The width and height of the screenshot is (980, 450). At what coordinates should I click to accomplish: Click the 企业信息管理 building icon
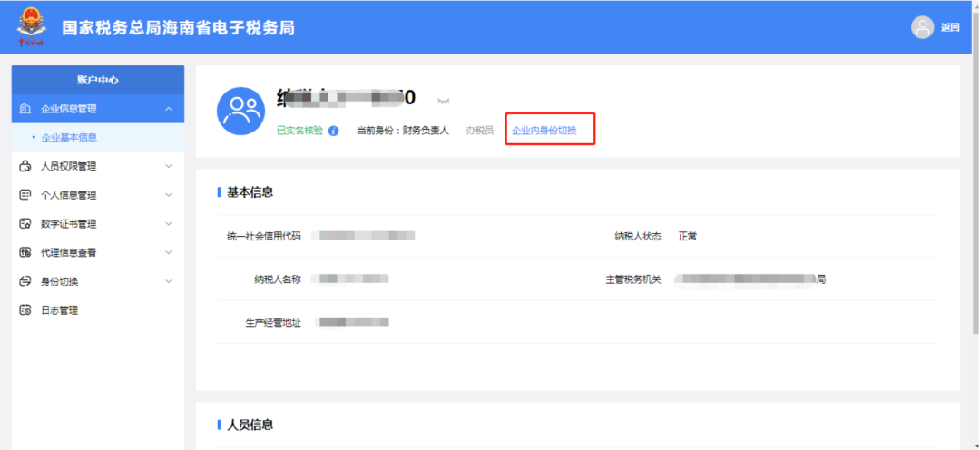pyautogui.click(x=25, y=109)
